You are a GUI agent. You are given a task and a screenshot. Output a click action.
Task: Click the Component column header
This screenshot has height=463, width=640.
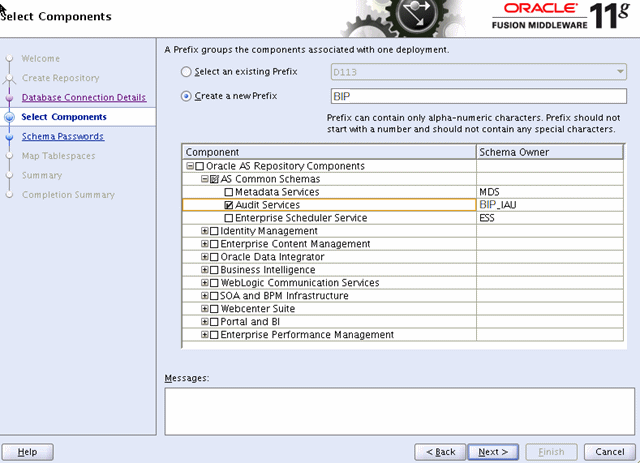[329, 152]
